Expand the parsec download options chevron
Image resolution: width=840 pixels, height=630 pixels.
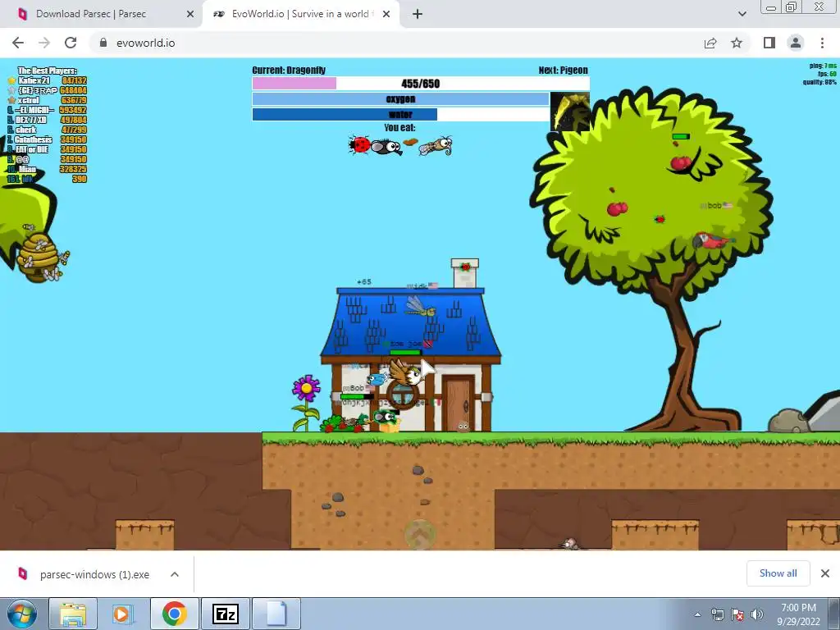(x=175, y=574)
